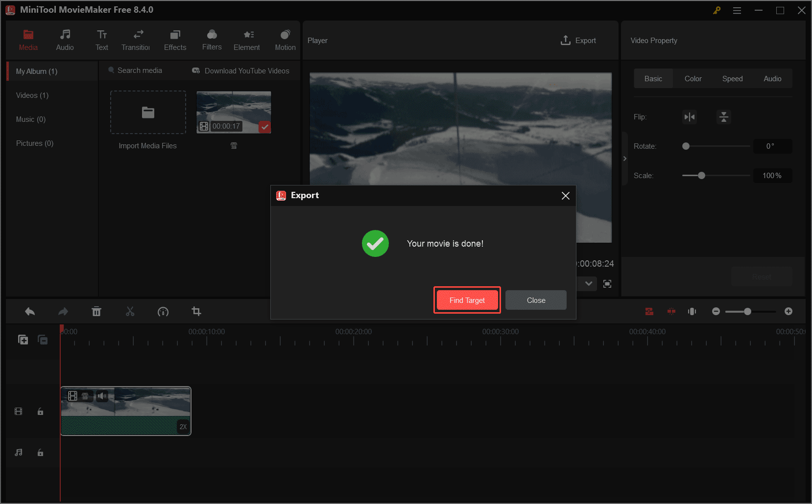Expand the collapsed Video Property side panel arrow
Screen dimensions: 812x504
pyautogui.click(x=625, y=158)
